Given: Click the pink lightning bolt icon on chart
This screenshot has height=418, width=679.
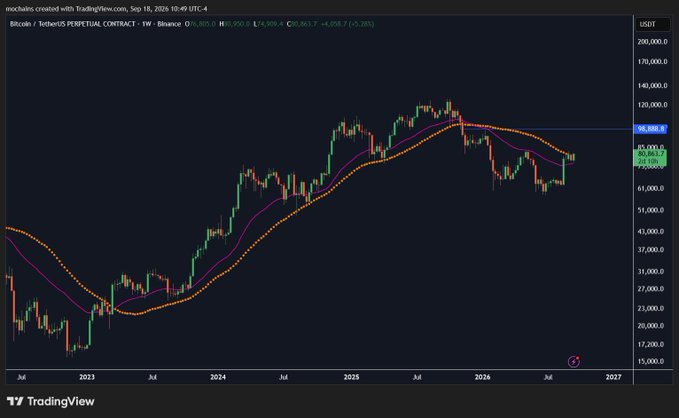Looking at the screenshot, I should (x=574, y=361).
